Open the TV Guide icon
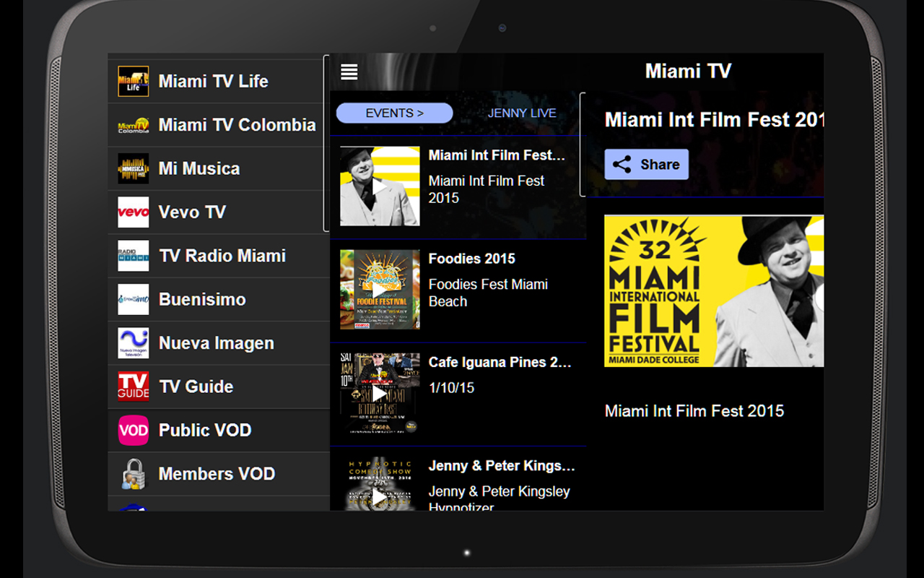The width and height of the screenshot is (924, 578). pyautogui.click(x=133, y=386)
